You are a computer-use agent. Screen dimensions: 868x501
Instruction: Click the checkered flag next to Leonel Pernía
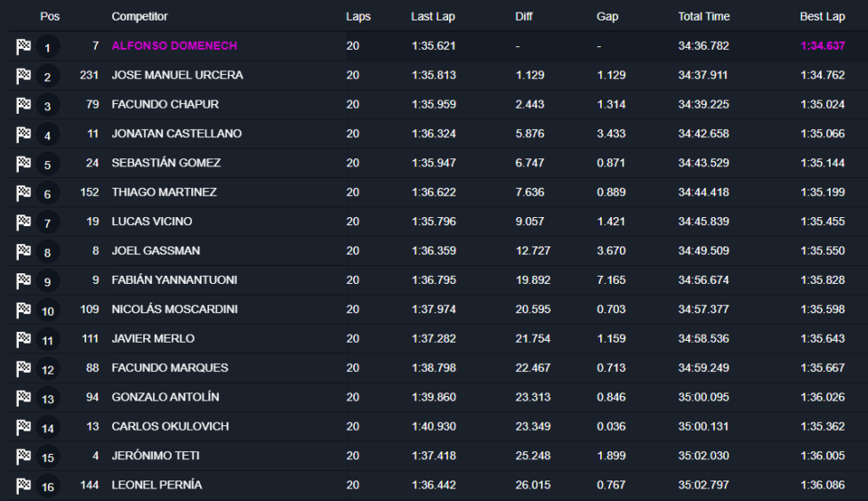point(23,486)
